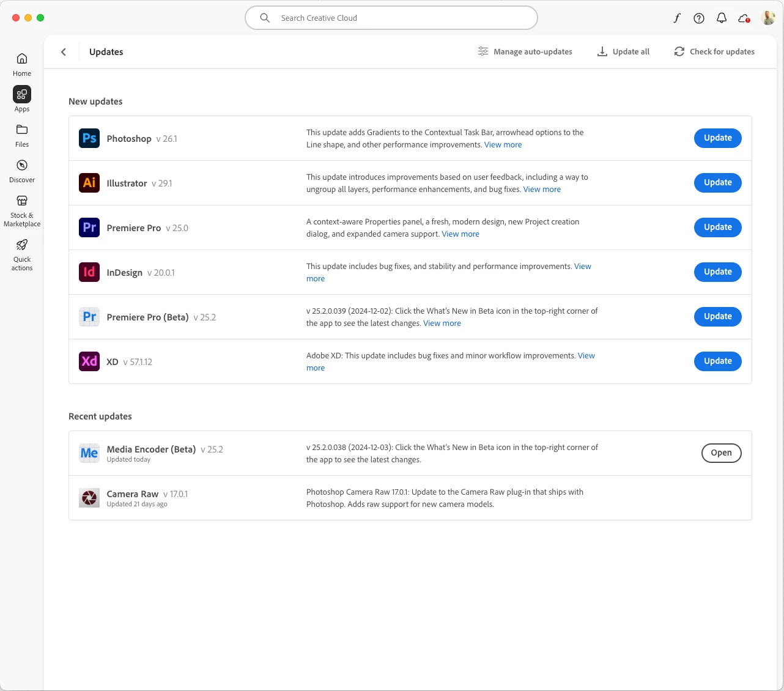
Task: Open the user profile avatar
Action: click(x=768, y=18)
